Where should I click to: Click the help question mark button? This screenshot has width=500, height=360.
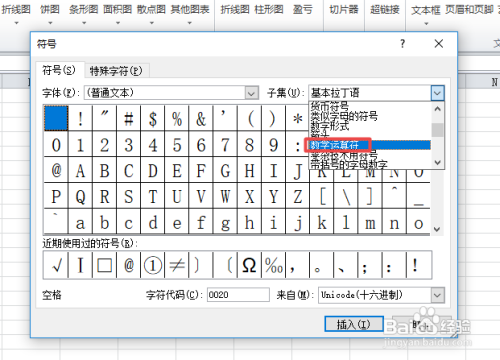[x=403, y=44]
